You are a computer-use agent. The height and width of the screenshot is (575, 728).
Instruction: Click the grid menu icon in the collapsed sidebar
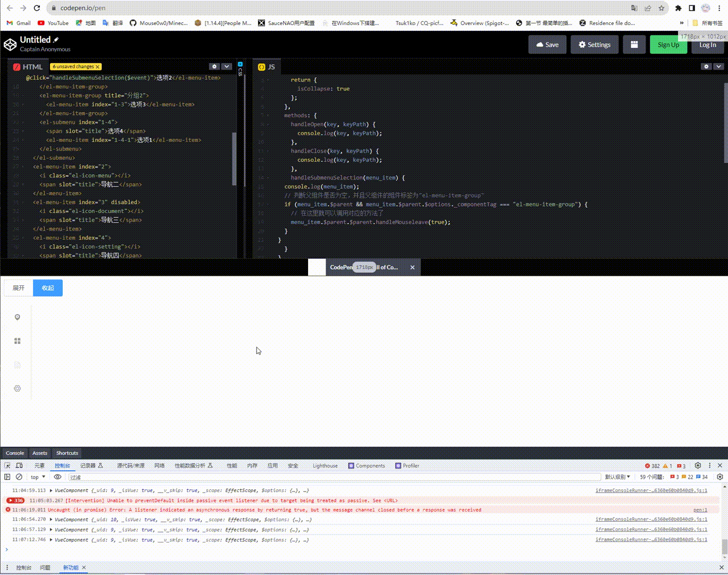pos(18,341)
